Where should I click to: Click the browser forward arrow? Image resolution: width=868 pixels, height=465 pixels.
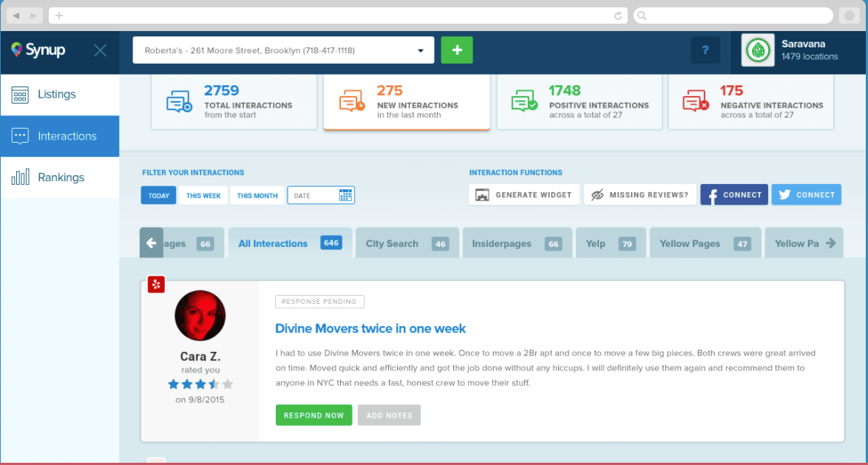(33, 16)
